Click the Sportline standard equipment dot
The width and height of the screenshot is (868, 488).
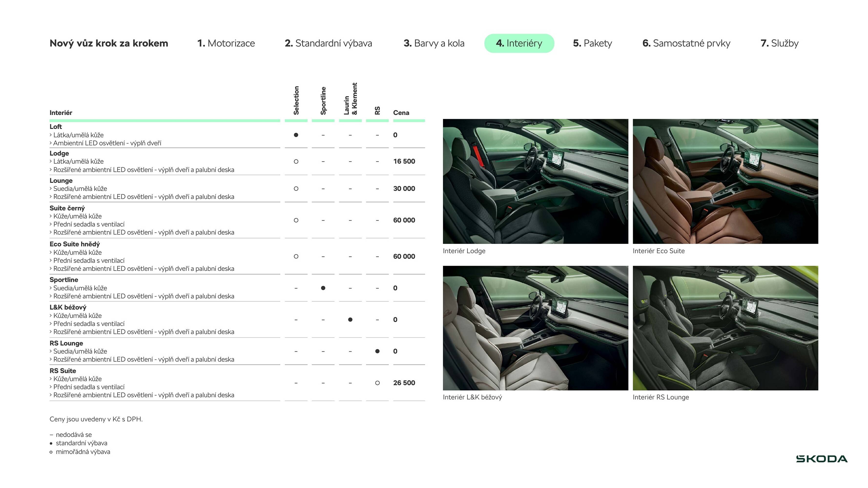(x=323, y=288)
